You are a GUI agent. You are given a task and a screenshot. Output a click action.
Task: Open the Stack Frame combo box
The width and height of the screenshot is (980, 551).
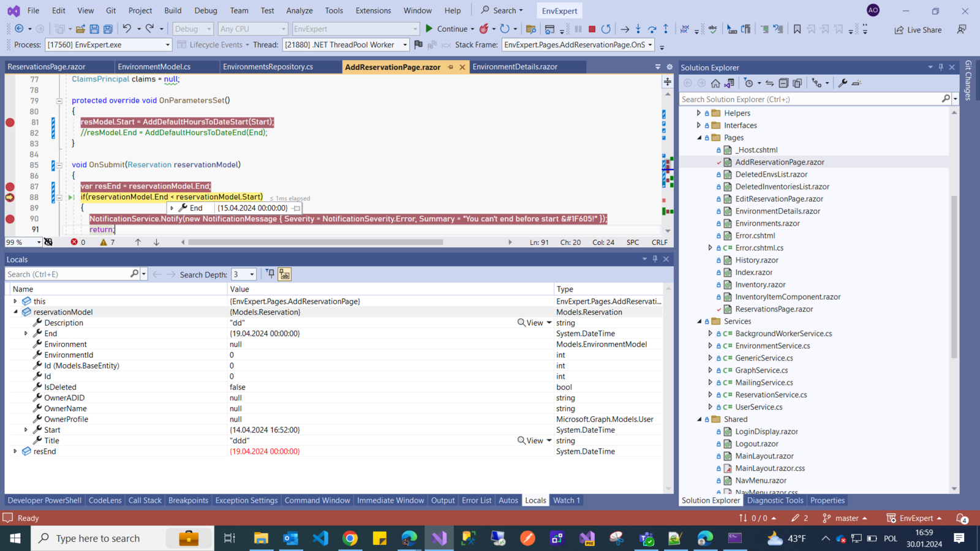pos(578,45)
